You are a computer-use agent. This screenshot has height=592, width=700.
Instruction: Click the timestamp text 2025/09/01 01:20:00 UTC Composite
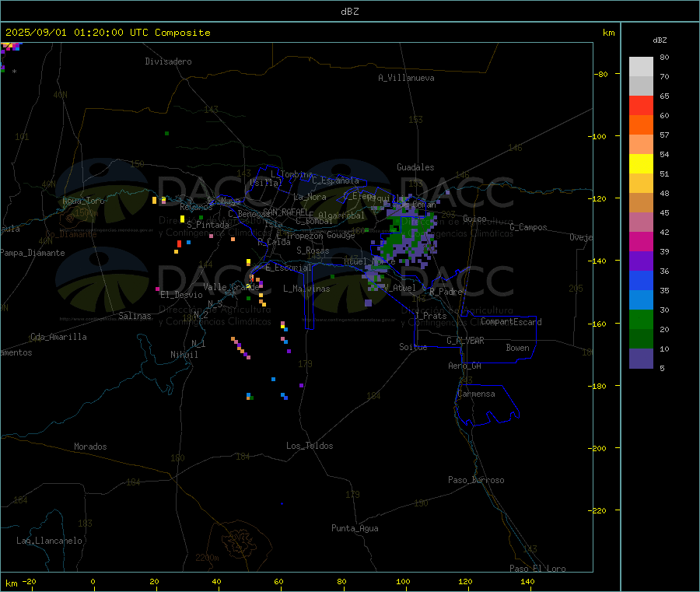point(107,33)
